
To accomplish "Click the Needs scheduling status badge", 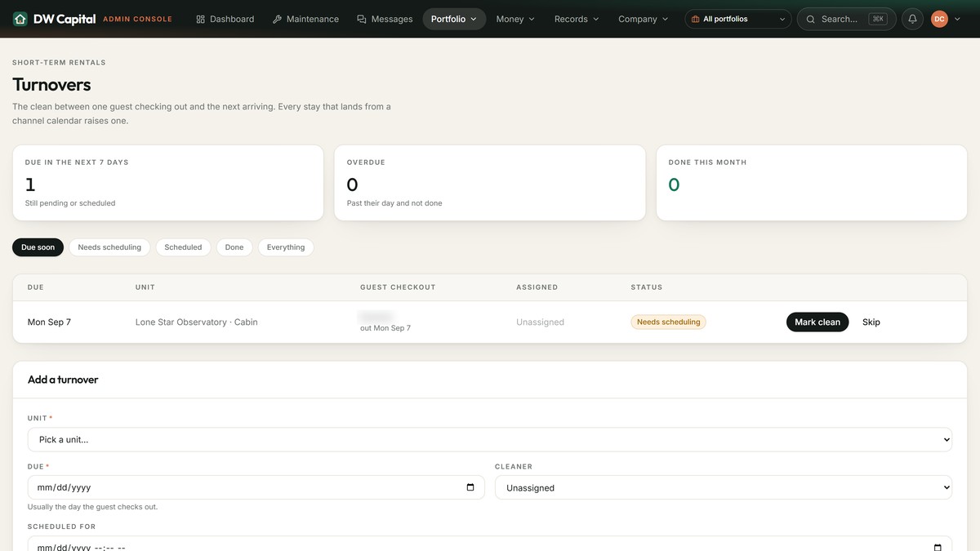I will pyautogui.click(x=668, y=322).
